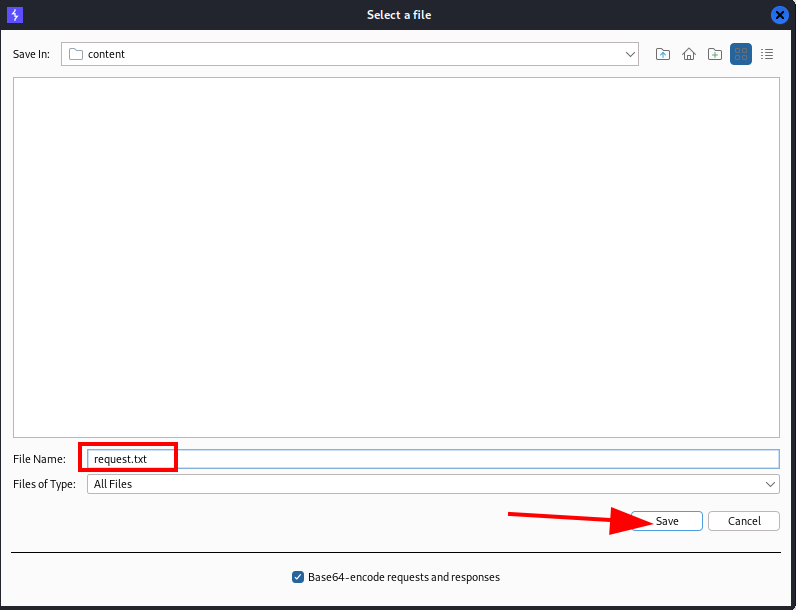Switch to icons grid view

pos(741,54)
